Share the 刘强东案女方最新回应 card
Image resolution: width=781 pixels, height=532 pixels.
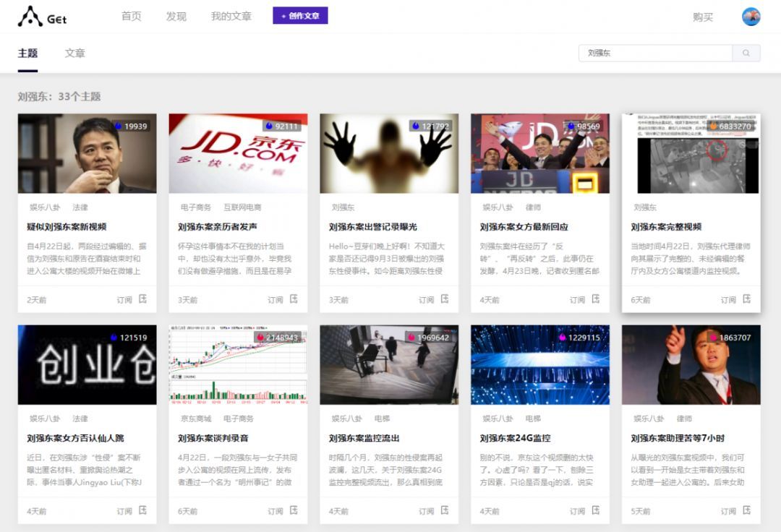pos(596,299)
